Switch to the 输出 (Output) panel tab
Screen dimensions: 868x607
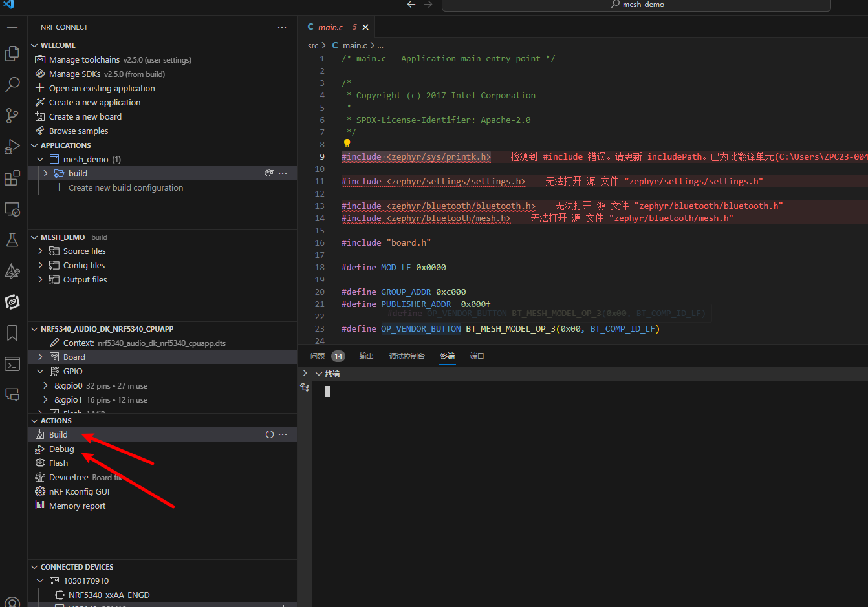pos(367,356)
